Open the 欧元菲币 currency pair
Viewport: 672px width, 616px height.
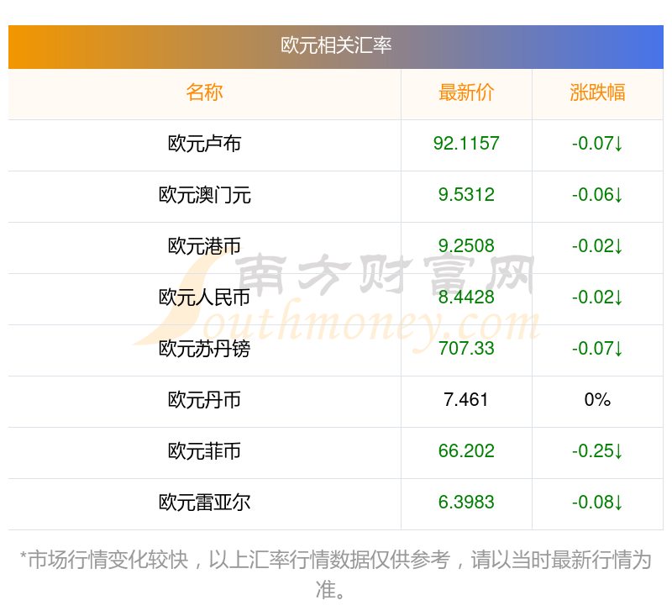point(204,451)
